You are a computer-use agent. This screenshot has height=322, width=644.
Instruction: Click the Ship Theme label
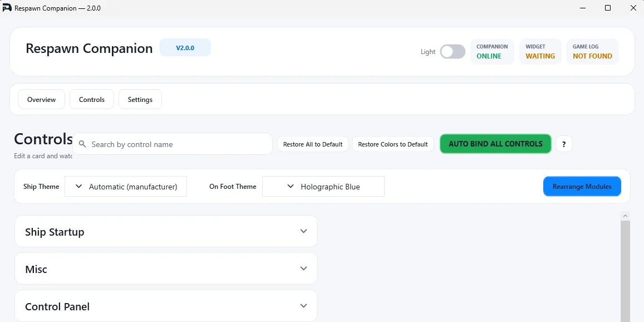41,187
